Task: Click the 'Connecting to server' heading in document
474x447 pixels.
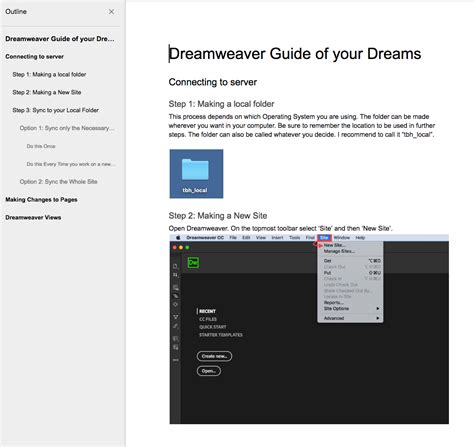Action: (x=213, y=82)
